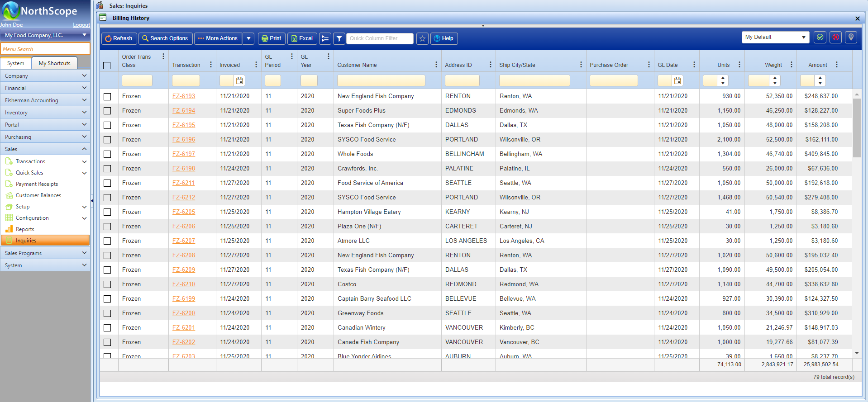The image size is (868, 402).
Task: Open Customer Name column options menu
Action: point(436,65)
